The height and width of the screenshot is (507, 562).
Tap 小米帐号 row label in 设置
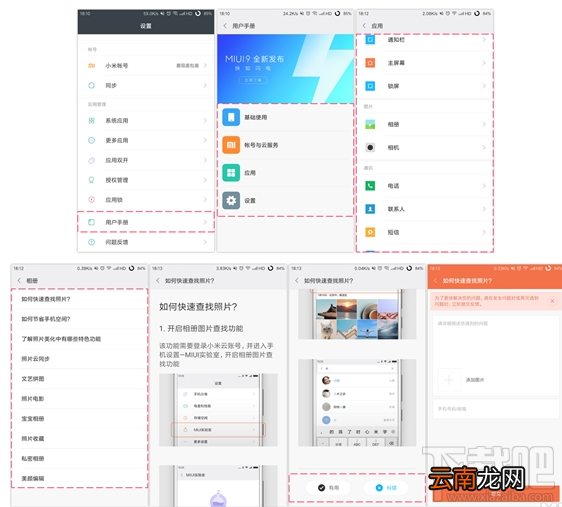click(116, 66)
